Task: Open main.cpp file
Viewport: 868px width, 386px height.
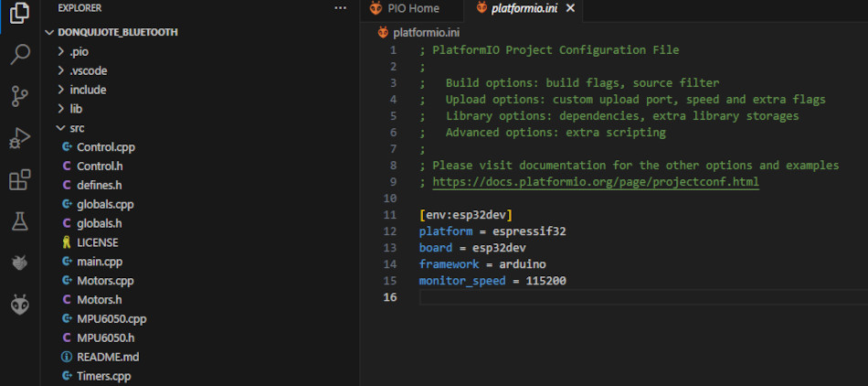Action: click(100, 262)
